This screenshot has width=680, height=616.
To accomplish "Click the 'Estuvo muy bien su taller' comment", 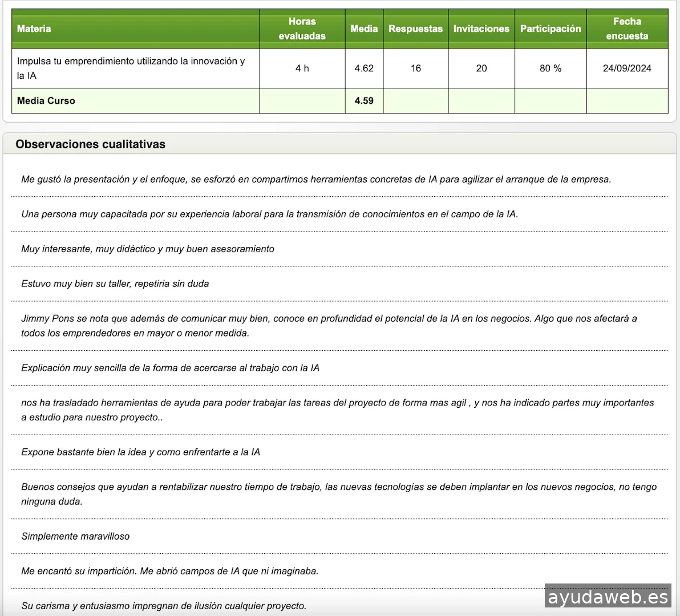I will (x=115, y=284).
